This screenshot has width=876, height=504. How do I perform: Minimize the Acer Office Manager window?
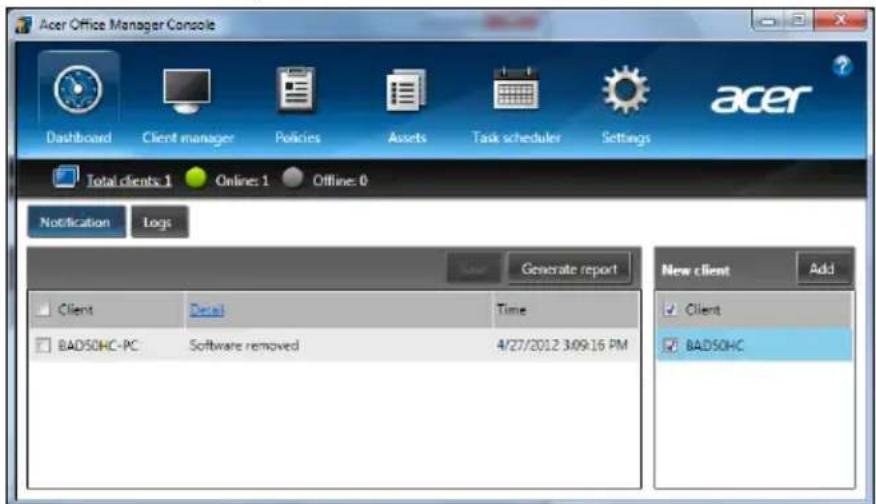coord(768,21)
